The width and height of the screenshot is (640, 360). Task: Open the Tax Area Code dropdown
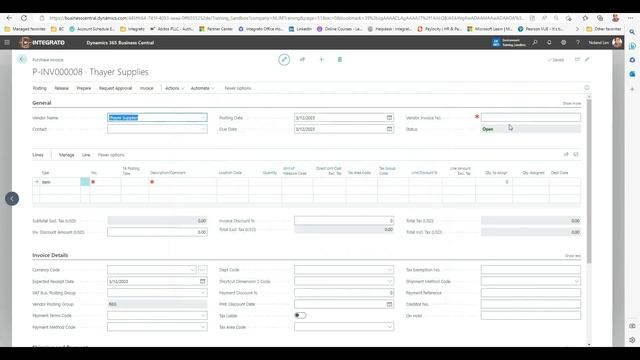coord(389,327)
